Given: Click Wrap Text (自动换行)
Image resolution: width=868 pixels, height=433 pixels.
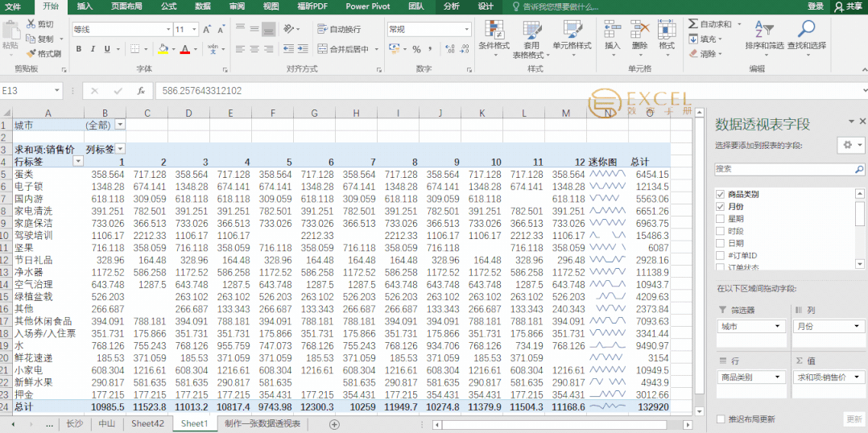Looking at the screenshot, I should point(339,29).
